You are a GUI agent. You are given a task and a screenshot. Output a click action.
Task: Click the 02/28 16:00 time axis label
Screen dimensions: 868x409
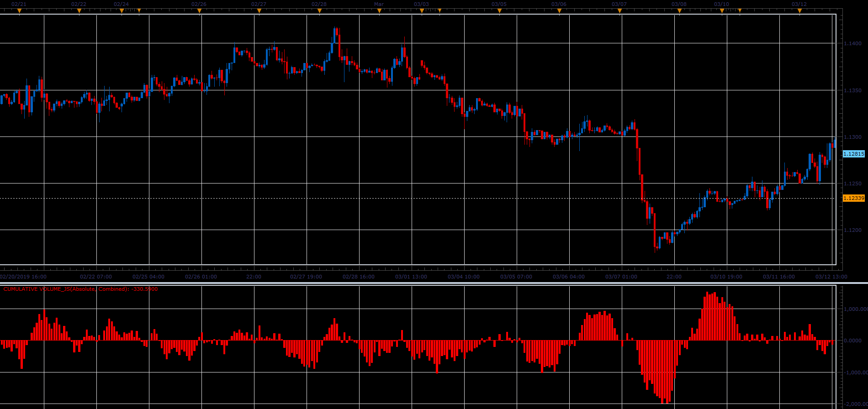point(359,277)
